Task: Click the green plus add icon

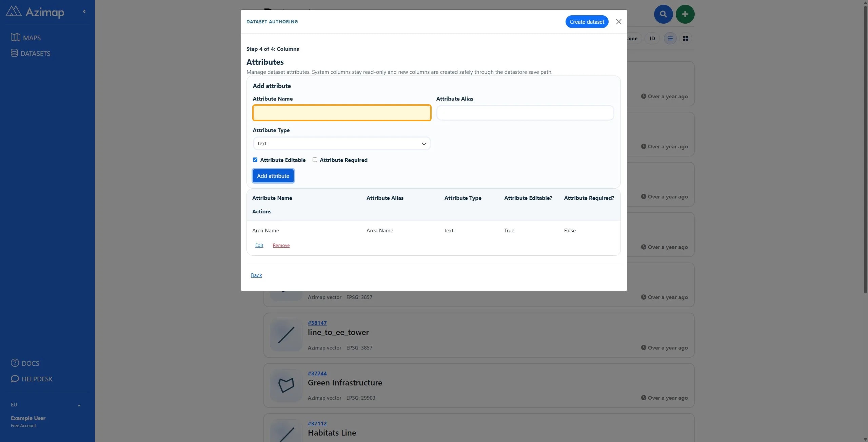Action: (x=685, y=14)
